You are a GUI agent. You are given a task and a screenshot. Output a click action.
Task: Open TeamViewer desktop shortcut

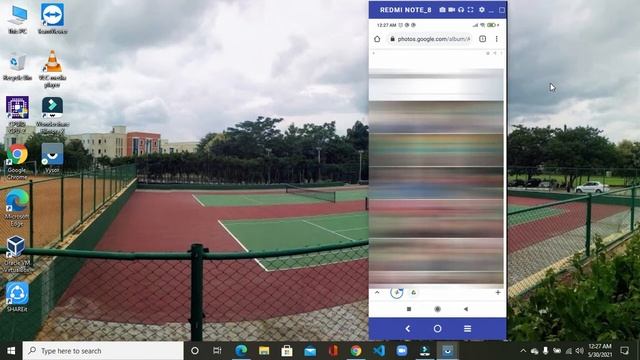[53, 19]
